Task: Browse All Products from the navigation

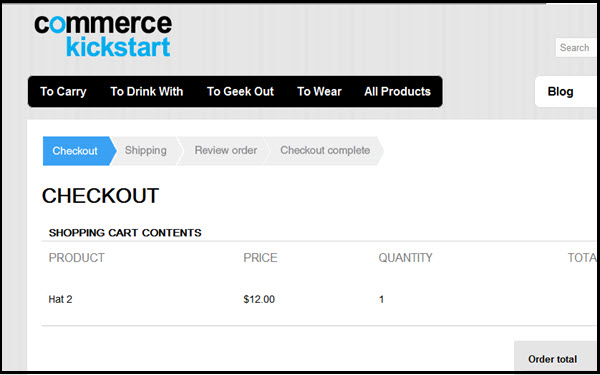Action: point(397,91)
